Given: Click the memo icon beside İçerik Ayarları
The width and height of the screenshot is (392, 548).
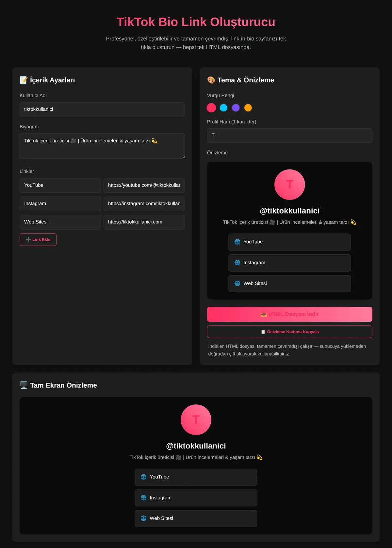Looking at the screenshot, I should click(24, 80).
